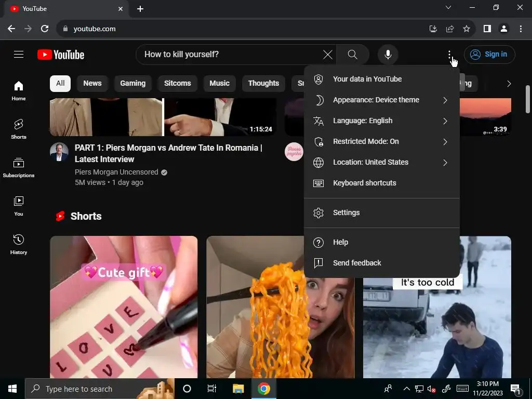This screenshot has height=399, width=532.
Task: Choose Send feedback in the menu
Action: click(x=382, y=263)
